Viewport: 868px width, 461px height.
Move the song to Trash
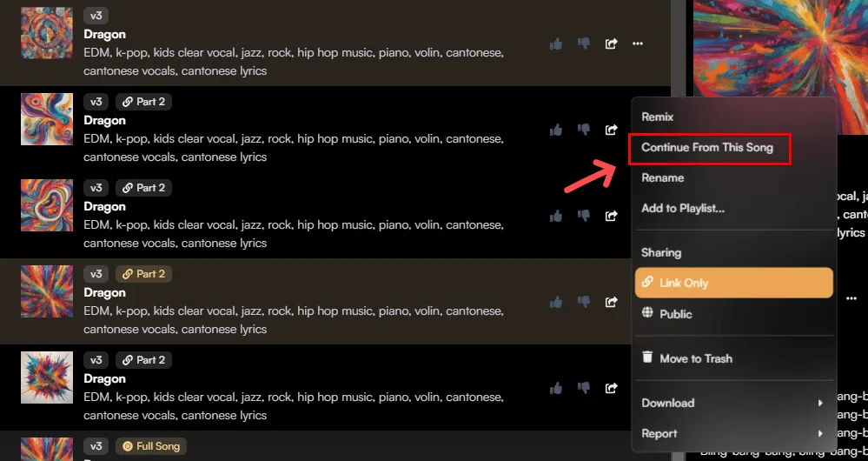pyautogui.click(x=695, y=358)
